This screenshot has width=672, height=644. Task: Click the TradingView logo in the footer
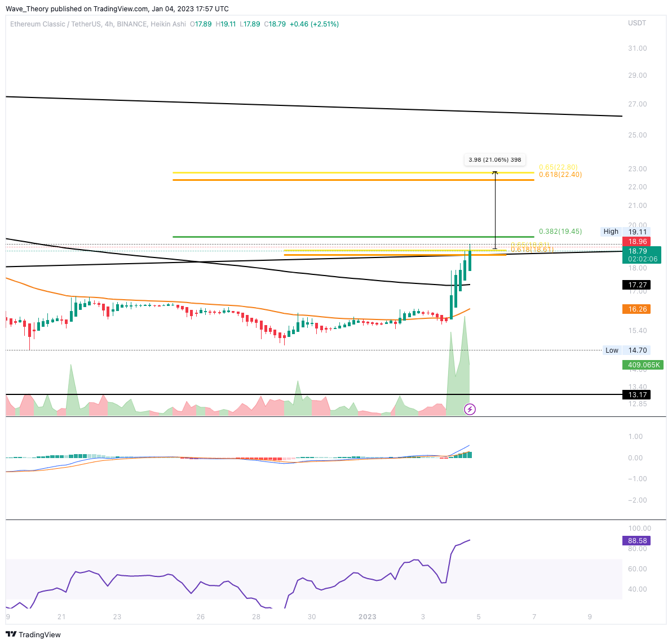click(34, 634)
